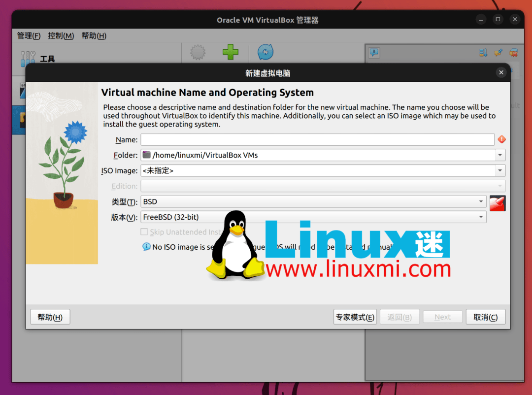Click the green plus New VM icon
The height and width of the screenshot is (395, 532).
pos(230,52)
